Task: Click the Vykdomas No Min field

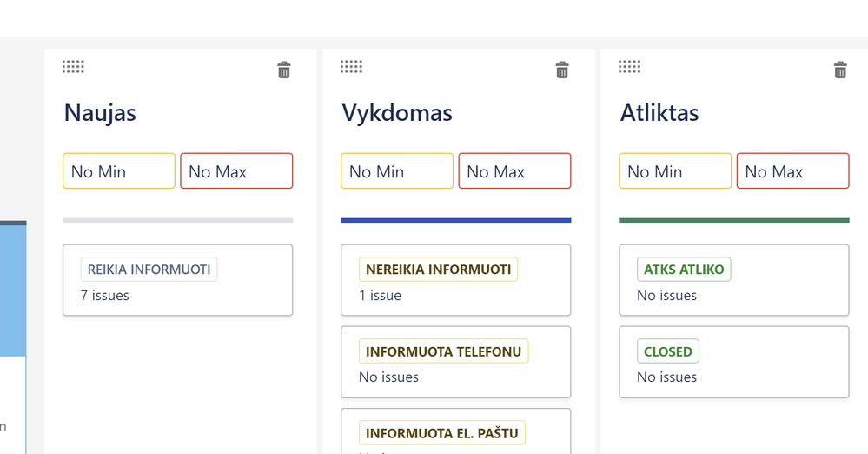Action: 397,171
